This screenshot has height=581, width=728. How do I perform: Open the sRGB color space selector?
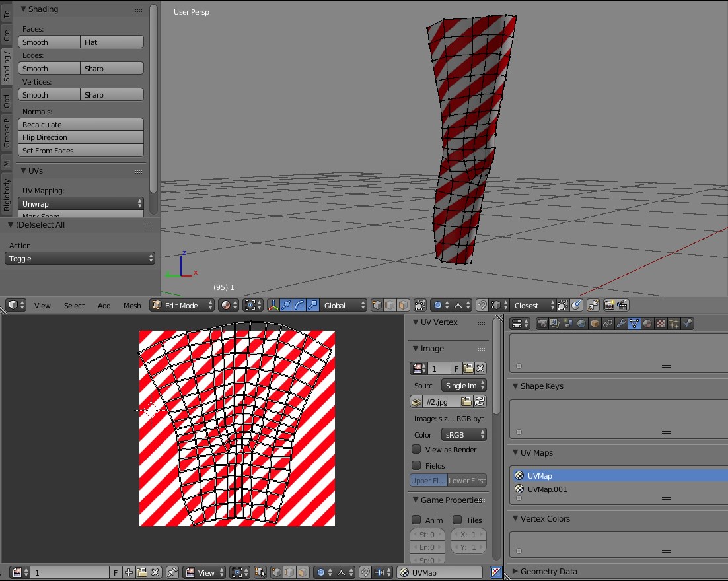tap(463, 434)
